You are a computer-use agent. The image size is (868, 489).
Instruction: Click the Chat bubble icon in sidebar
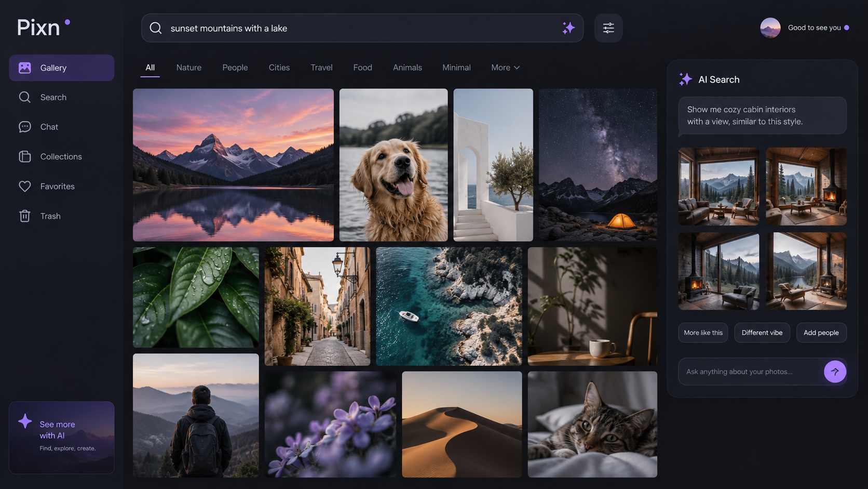coord(25,127)
